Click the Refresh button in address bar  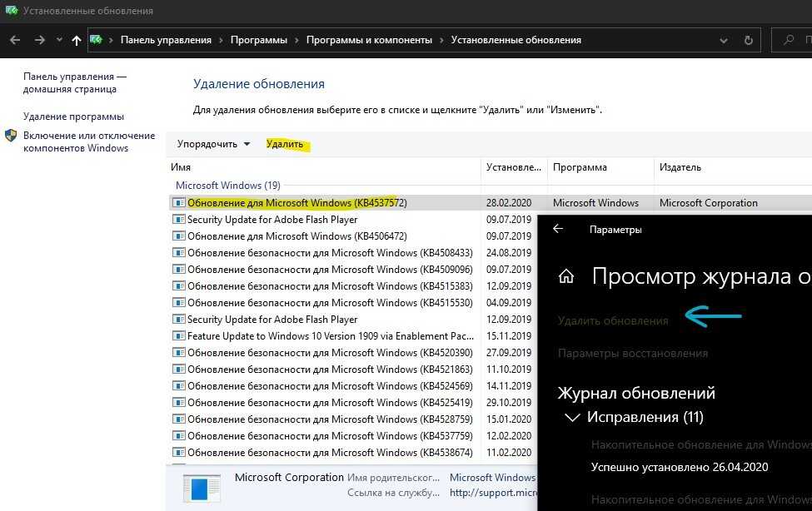750,40
